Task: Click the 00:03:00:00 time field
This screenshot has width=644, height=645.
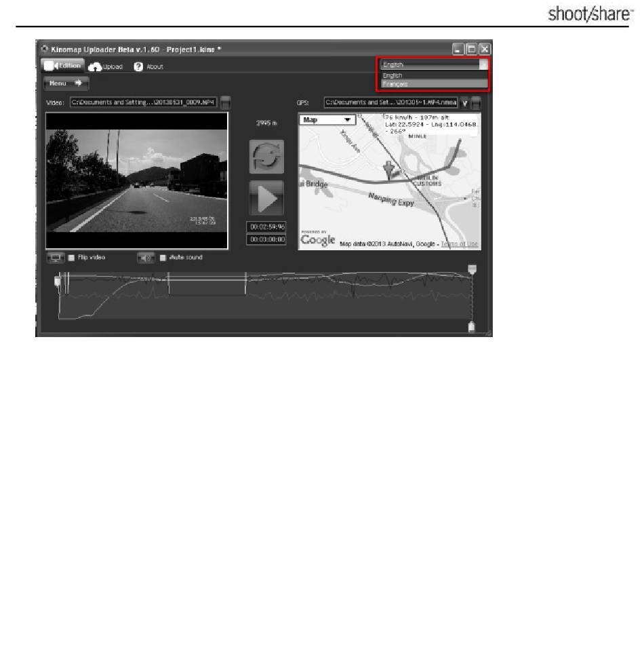Action: (267, 239)
